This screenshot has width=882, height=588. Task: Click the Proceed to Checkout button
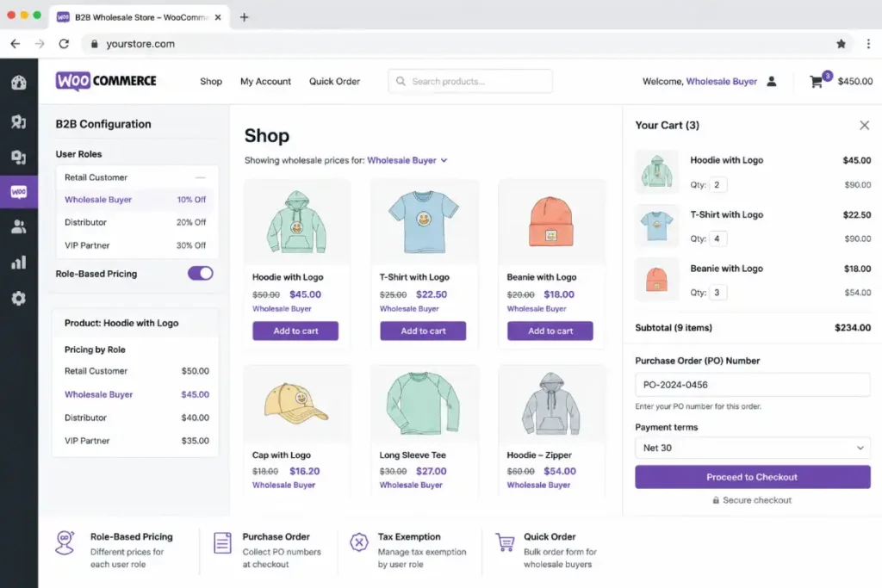coord(753,477)
